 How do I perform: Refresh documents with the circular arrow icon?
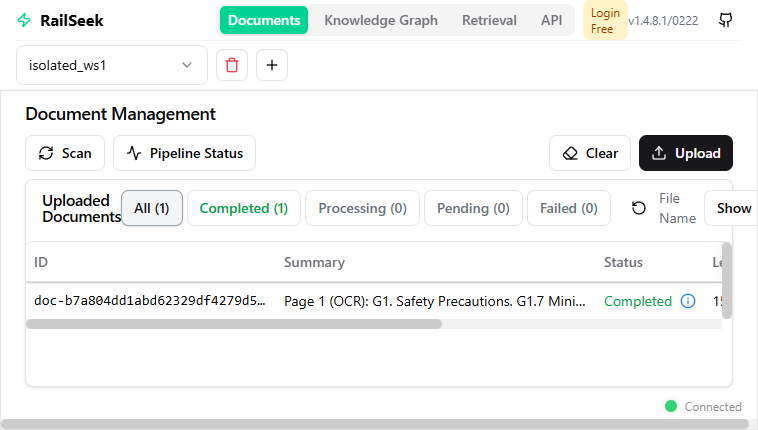click(639, 208)
